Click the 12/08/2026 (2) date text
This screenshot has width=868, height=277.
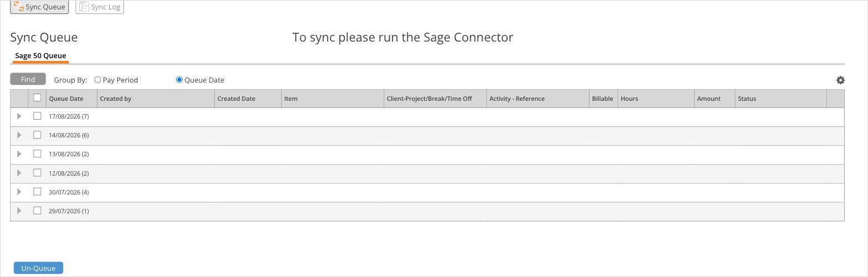[69, 173]
